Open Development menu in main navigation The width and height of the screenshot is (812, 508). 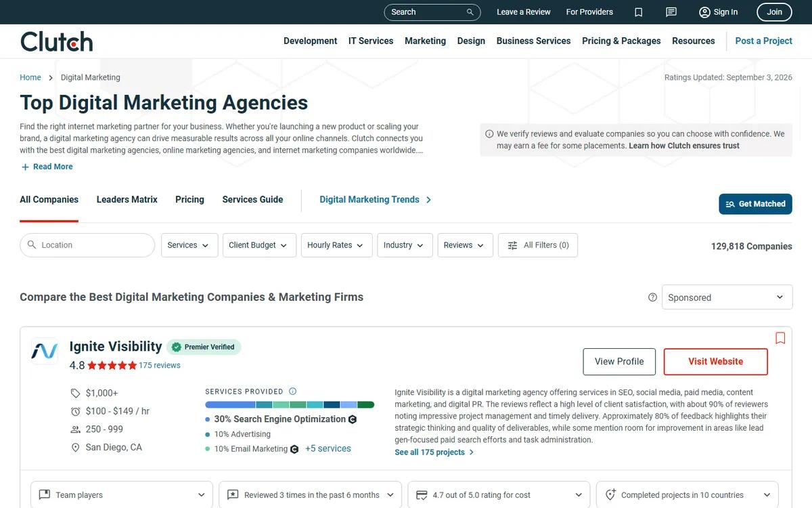[310, 41]
